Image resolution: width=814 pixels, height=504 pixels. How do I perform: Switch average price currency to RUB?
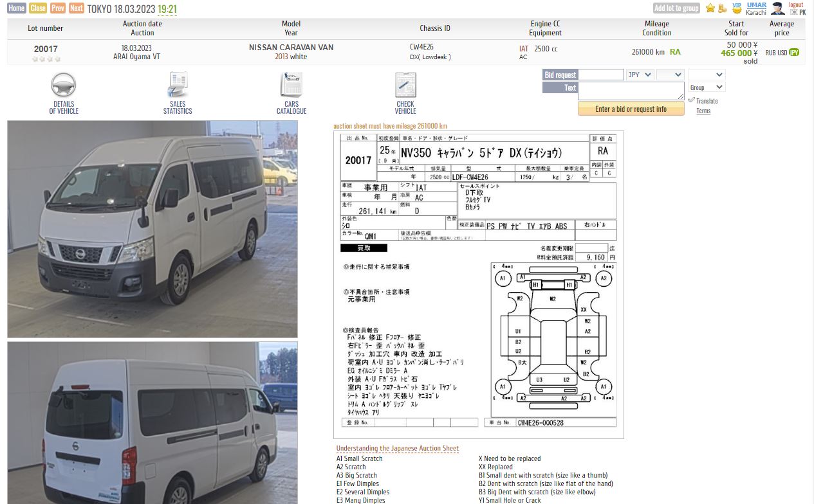pyautogui.click(x=771, y=53)
